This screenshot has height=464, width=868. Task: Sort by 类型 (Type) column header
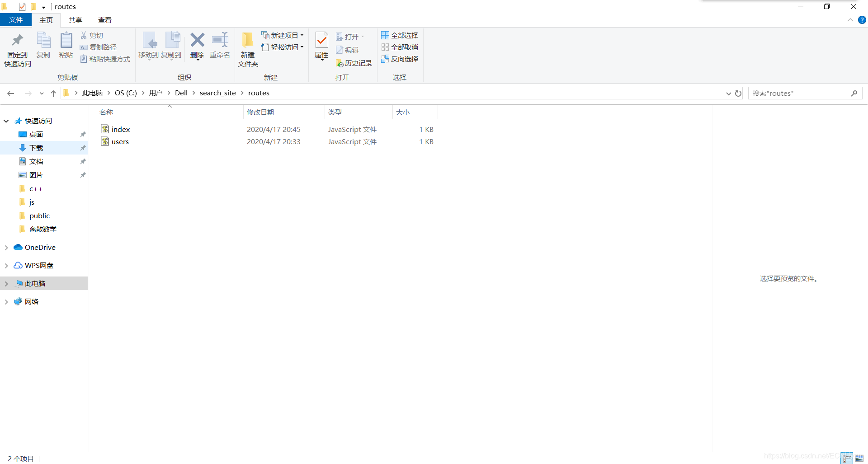[x=335, y=112]
